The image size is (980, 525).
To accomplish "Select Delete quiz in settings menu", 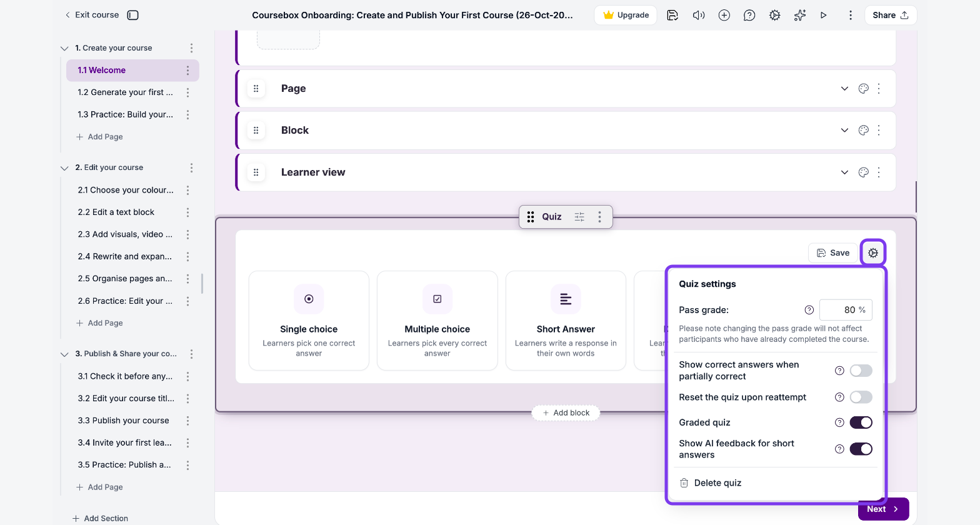I will pos(711,483).
